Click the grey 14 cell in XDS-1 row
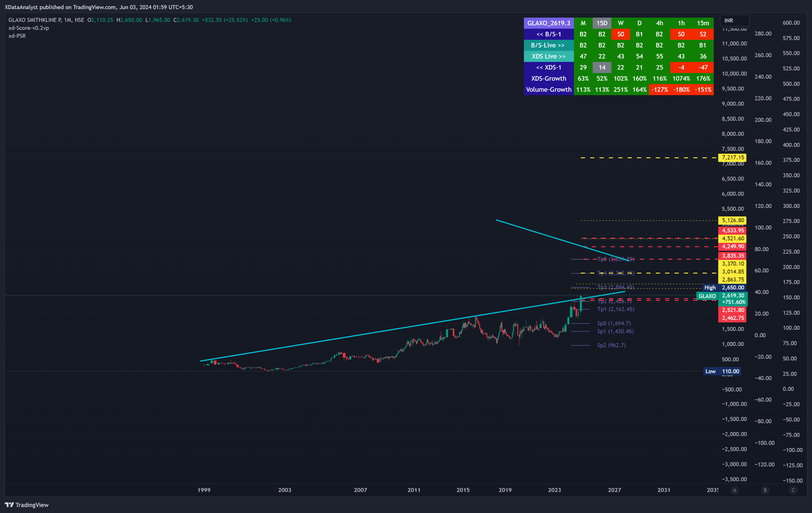The width and height of the screenshot is (812, 513). 602,67
